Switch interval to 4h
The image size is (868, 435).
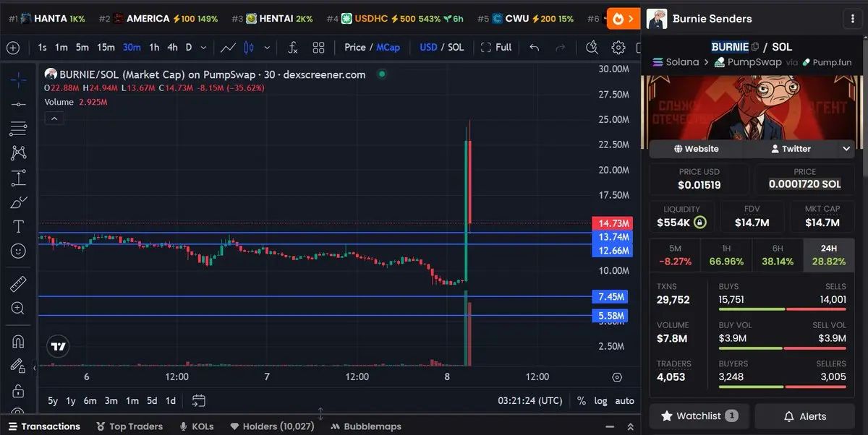(x=172, y=48)
